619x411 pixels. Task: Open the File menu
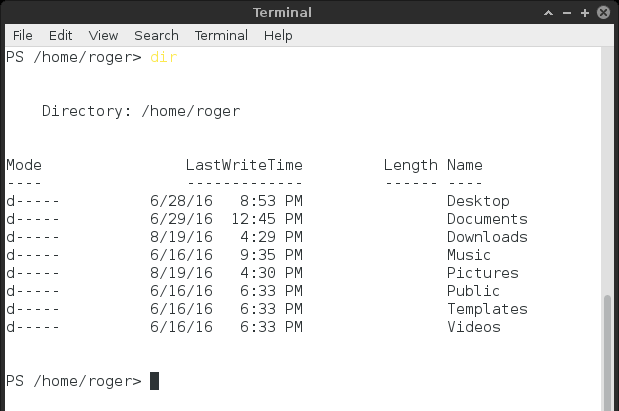point(22,35)
